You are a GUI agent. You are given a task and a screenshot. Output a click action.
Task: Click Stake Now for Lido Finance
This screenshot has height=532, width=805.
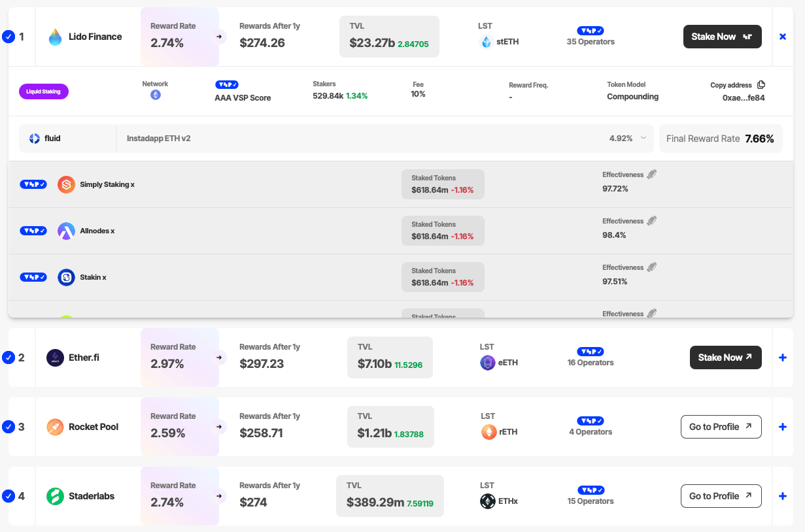[722, 37]
